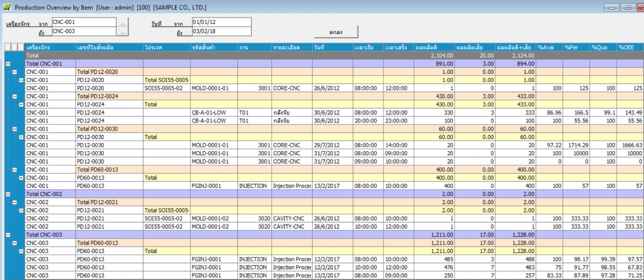Collapse the Total PD12-0024 subgroup
644x280 pixels.
pos(14,96)
